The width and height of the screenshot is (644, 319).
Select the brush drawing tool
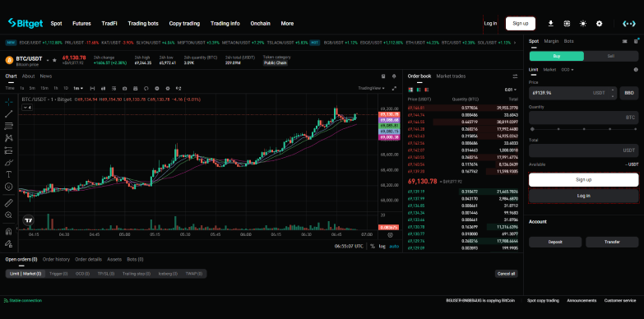pyautogui.click(x=8, y=162)
